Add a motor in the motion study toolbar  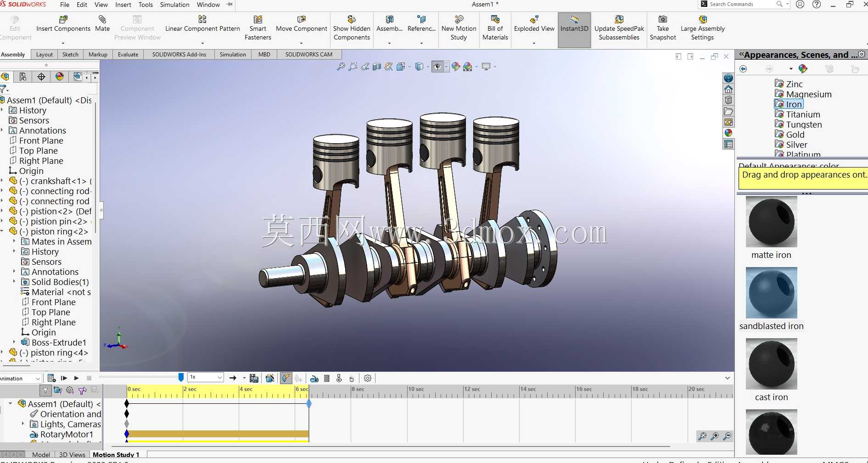tap(314, 378)
